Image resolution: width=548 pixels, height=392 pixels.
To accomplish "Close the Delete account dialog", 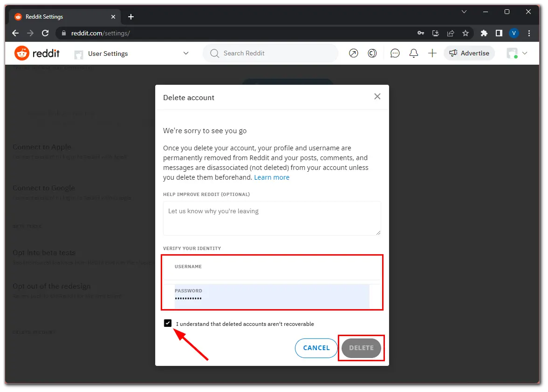I will tap(377, 96).
